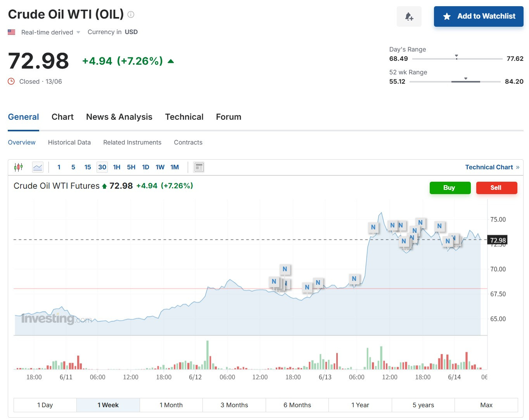
Task: Choose the 1W interval option
Action: (160, 167)
